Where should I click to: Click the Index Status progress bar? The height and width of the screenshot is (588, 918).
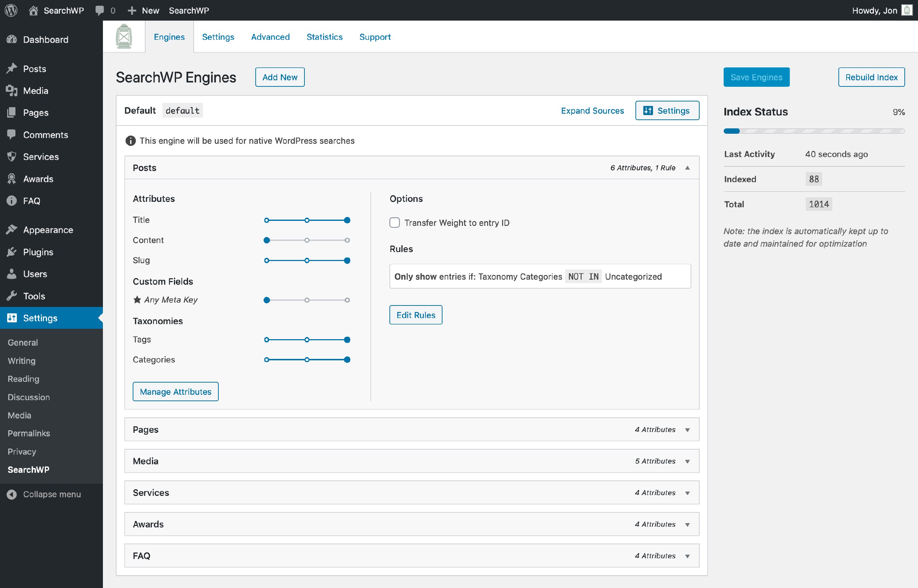pyautogui.click(x=814, y=131)
